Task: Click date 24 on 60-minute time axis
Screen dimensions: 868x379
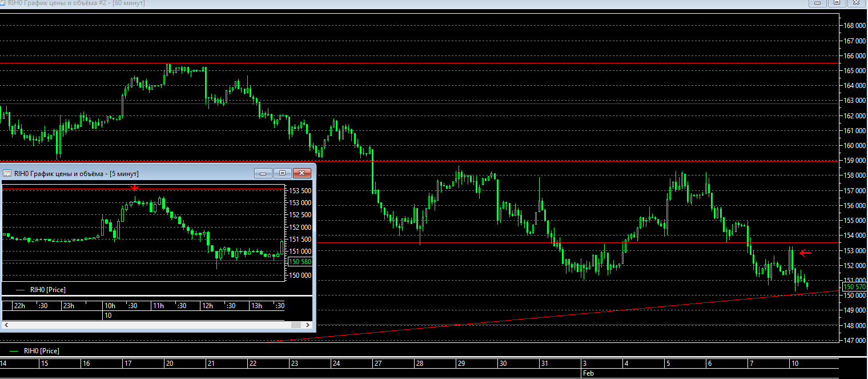Action: [336, 364]
